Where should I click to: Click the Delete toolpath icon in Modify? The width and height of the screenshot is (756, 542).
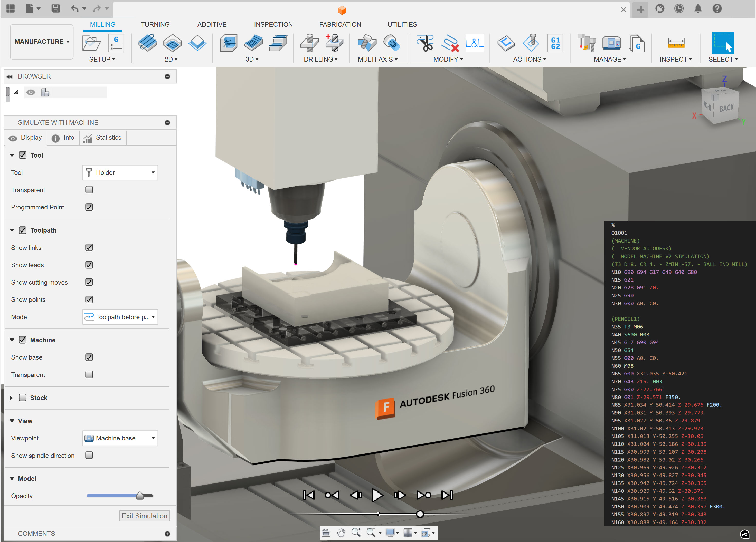451,43
